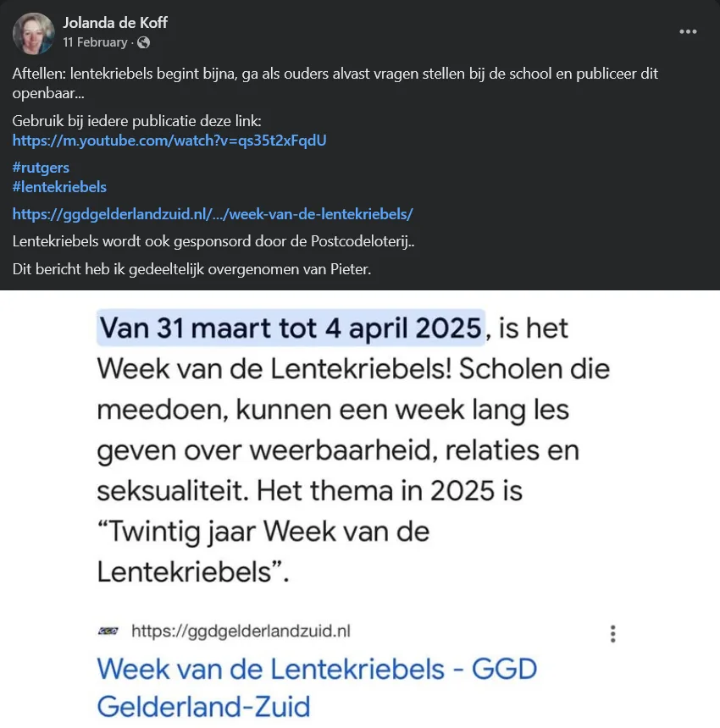This screenshot has height=728, width=720.
Task: Click the public audience globe icon
Action: [x=143, y=42]
